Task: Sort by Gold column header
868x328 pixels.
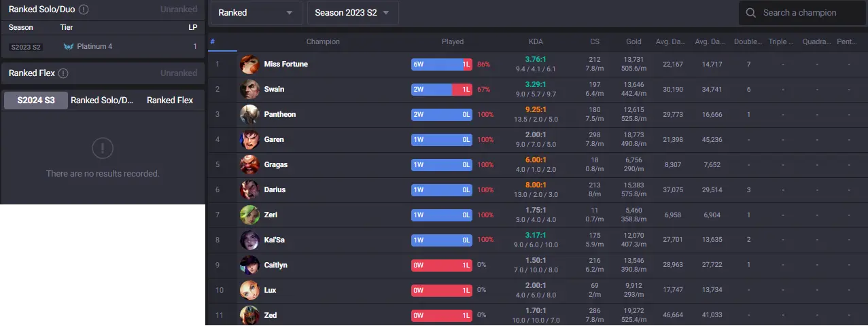Action: pos(633,41)
